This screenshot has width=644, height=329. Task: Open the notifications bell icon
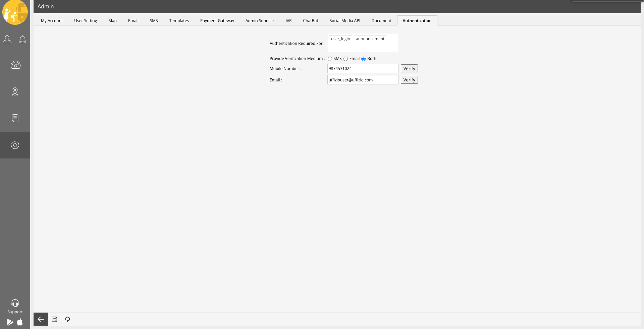tap(22, 39)
